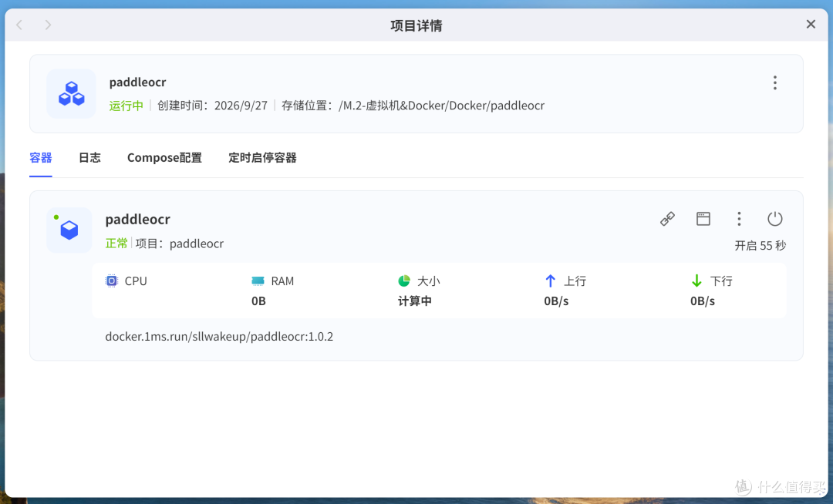Click the 开启 55 秒 uptime text
The height and width of the screenshot is (504, 833).
point(760,246)
